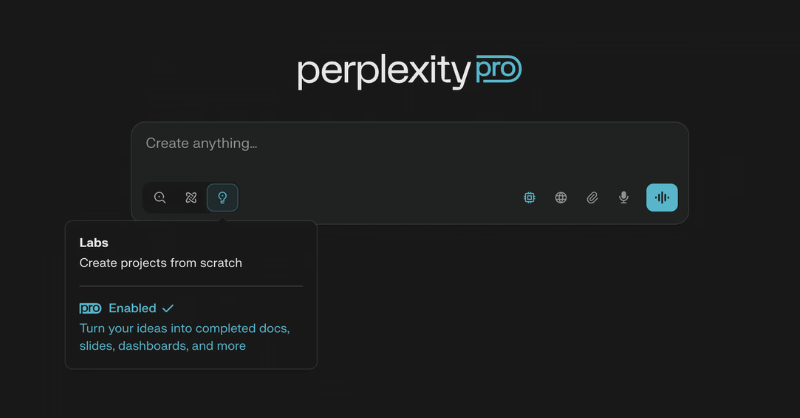Start dictation with the microphone icon
The width and height of the screenshot is (800, 418).
[x=624, y=198]
